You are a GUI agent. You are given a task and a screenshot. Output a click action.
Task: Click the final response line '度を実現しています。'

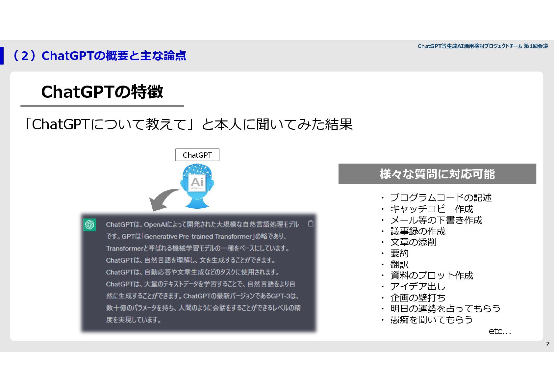tap(134, 320)
